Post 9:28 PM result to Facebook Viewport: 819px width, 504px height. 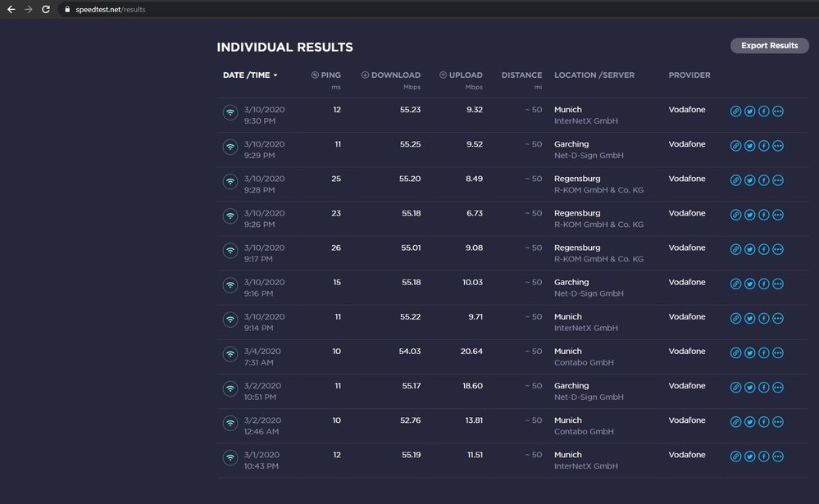(763, 180)
